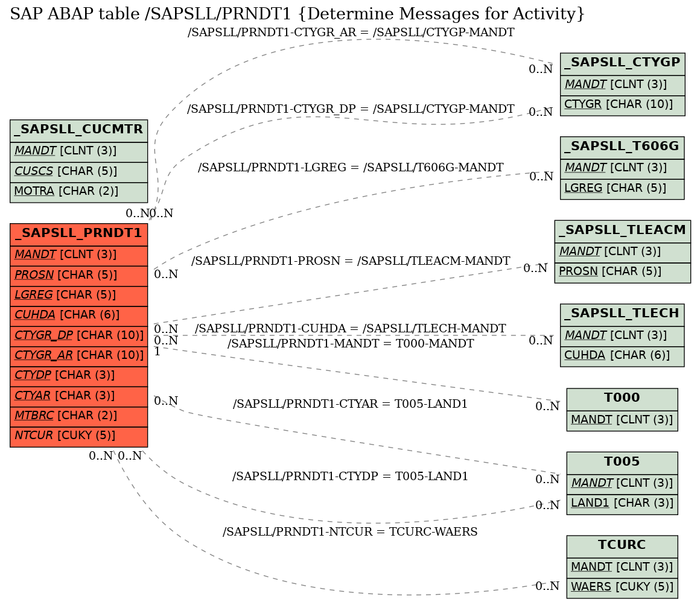Select the MTBRC [CHAR (2)] field

[78, 416]
